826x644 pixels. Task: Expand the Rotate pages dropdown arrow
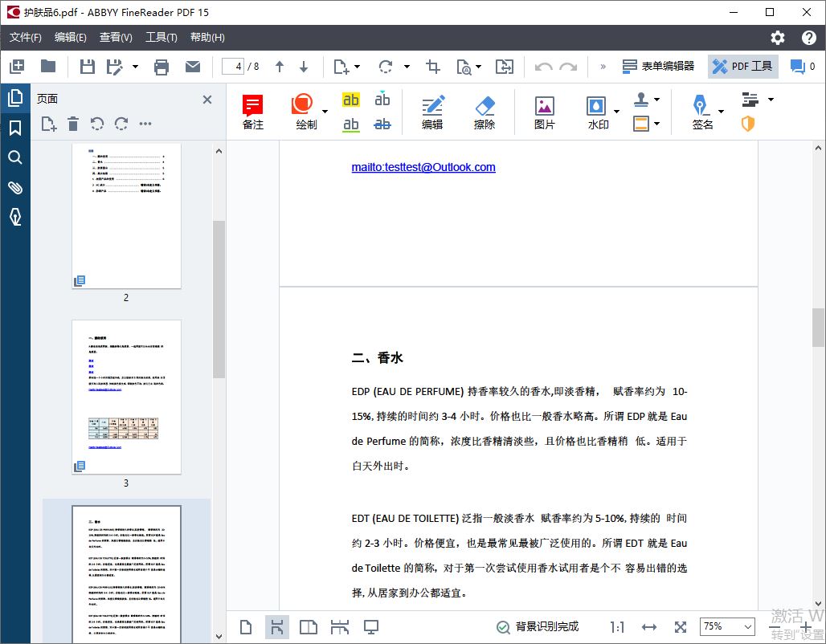point(407,67)
